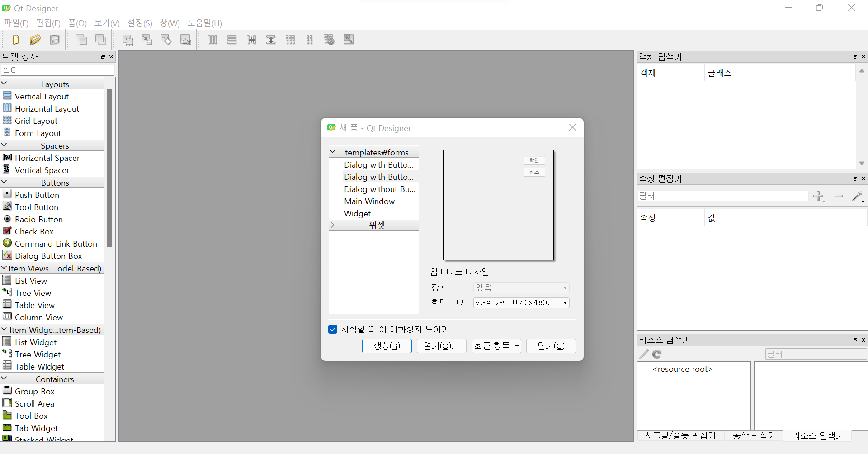Close the property editor panel
The image size is (868, 454).
tap(863, 179)
